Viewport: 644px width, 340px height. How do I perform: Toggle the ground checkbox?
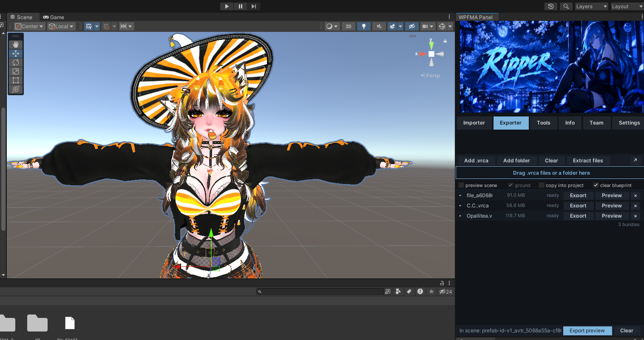511,185
